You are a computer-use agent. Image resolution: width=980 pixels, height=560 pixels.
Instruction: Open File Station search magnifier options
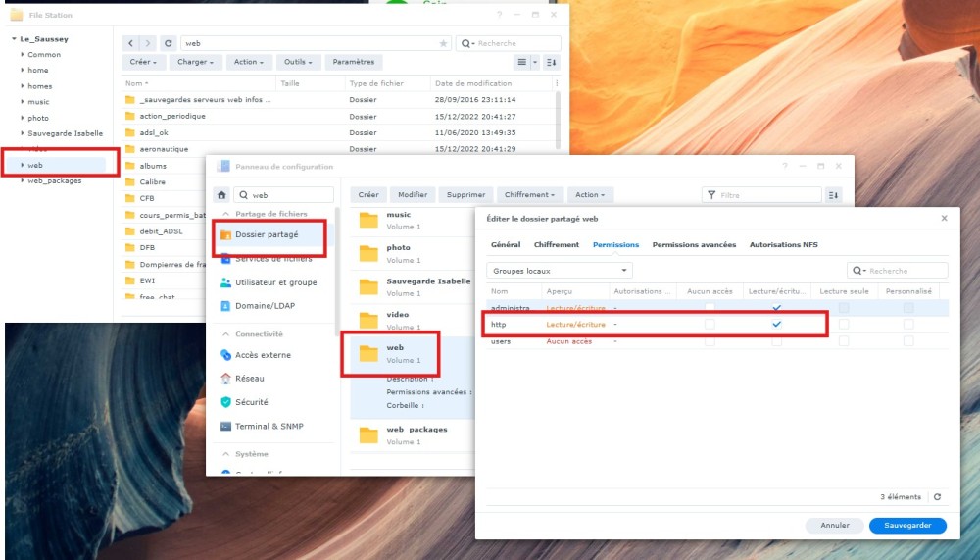coord(467,43)
